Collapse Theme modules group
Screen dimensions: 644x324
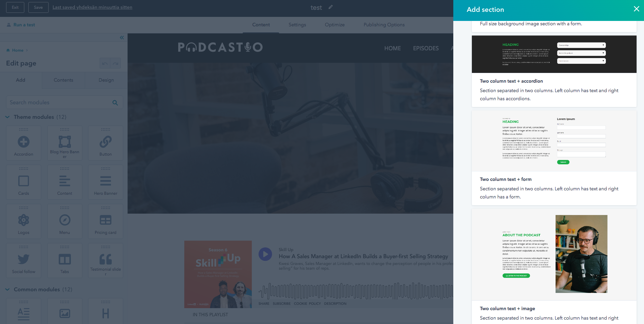(7, 117)
